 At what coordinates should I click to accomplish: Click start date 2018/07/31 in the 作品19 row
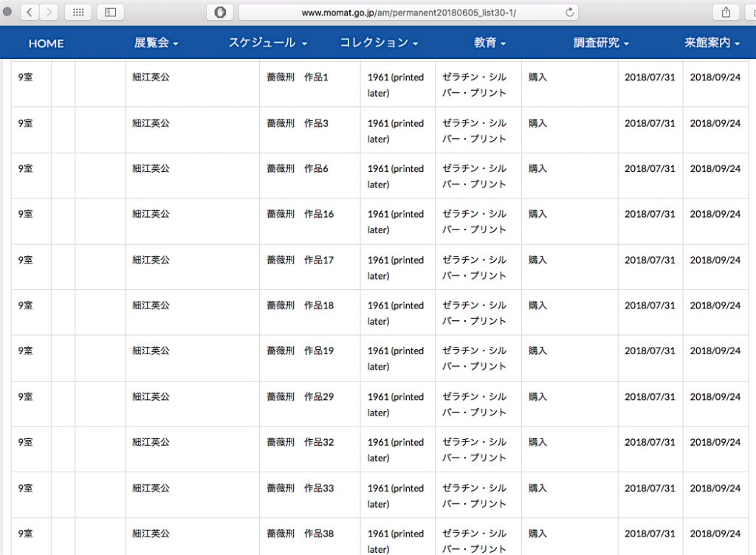click(650, 351)
